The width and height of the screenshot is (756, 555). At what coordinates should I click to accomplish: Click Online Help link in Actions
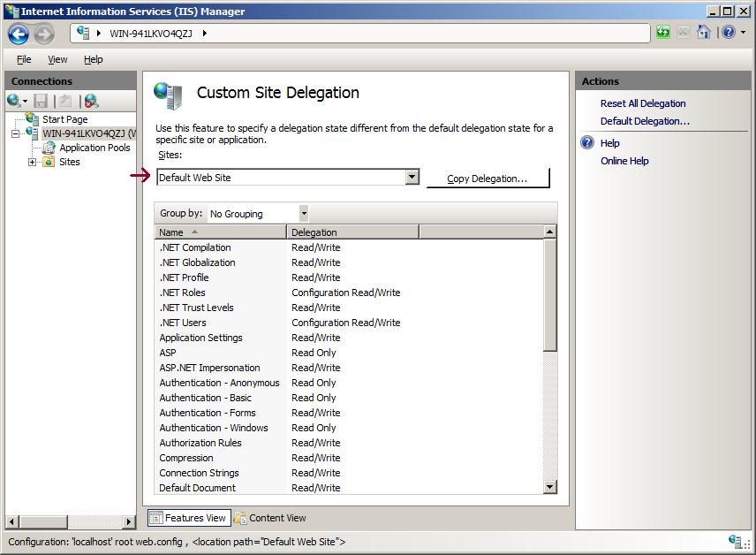(624, 161)
